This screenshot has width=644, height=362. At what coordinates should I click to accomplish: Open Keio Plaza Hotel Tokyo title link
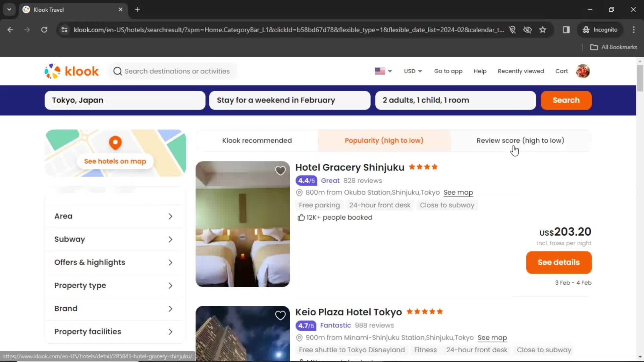click(348, 312)
